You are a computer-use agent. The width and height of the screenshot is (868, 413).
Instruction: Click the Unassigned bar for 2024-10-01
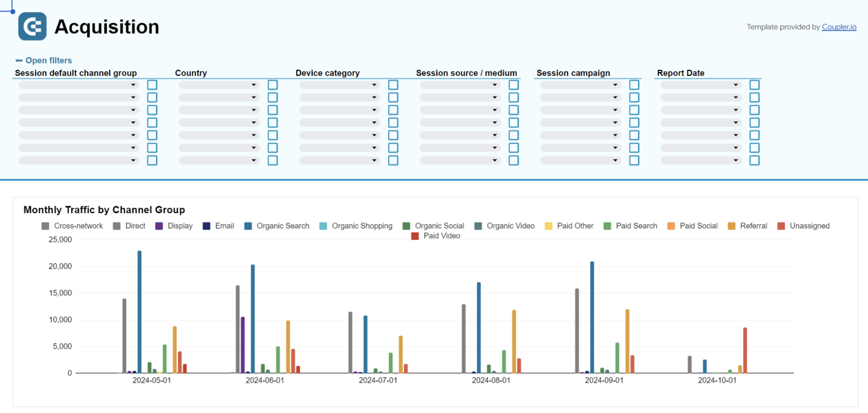point(745,350)
